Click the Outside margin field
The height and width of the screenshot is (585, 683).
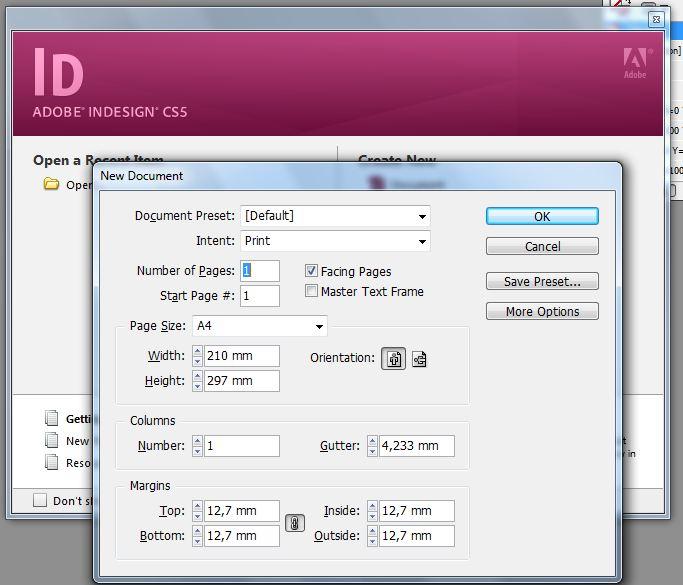coord(417,536)
